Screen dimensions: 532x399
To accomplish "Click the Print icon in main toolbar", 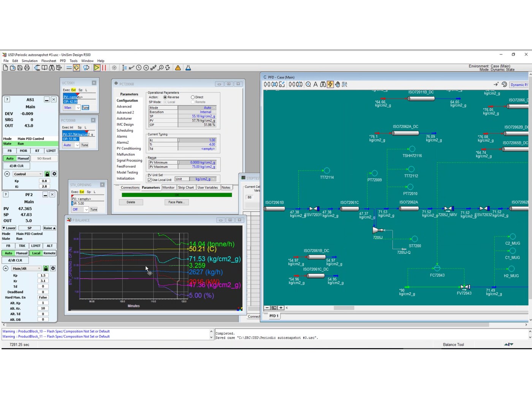I will click(x=27, y=68).
